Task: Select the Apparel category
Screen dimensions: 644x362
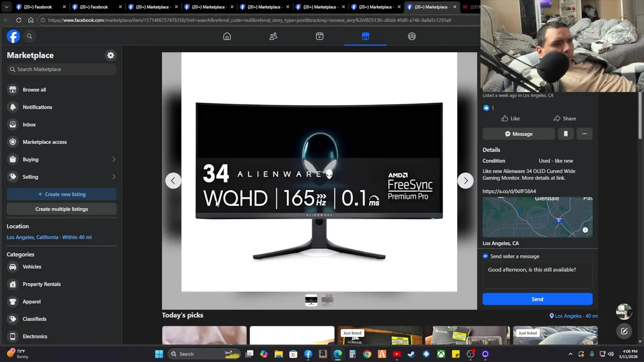Action: coord(61,302)
